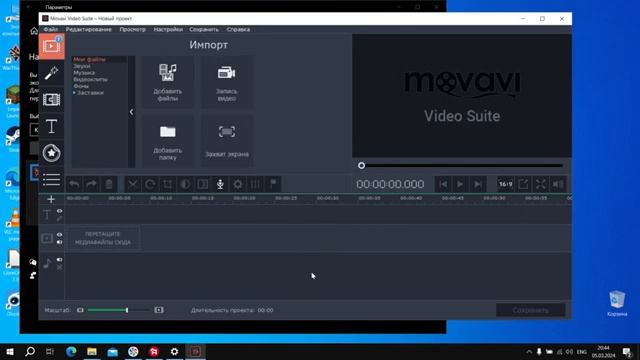Open the Transitions tab in sidebar
640x360 pixels.
(51, 100)
